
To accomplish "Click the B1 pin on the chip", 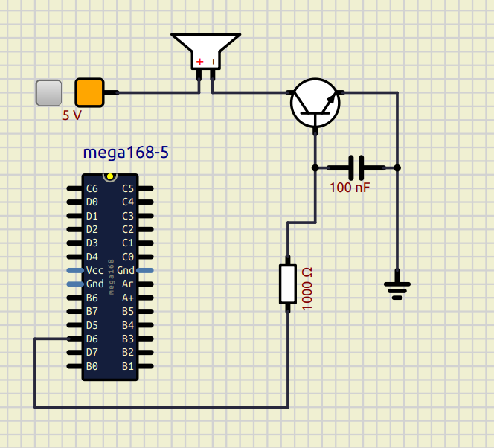I will click(x=146, y=366).
